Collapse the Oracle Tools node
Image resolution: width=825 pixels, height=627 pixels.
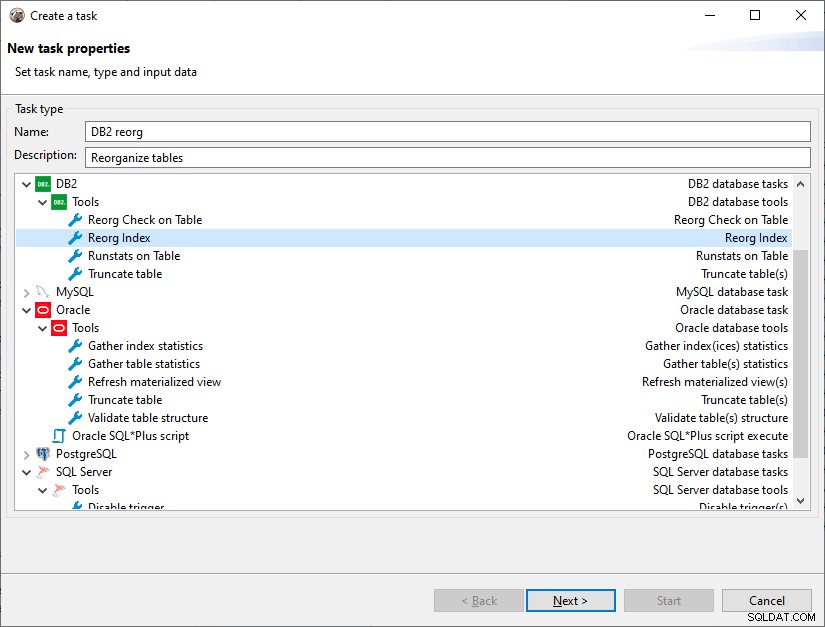tap(43, 328)
